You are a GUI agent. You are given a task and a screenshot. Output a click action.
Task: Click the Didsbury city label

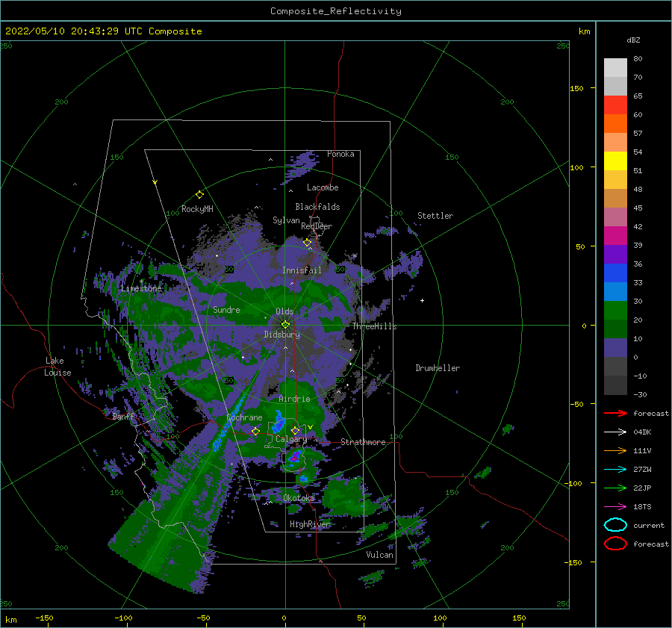(x=282, y=335)
